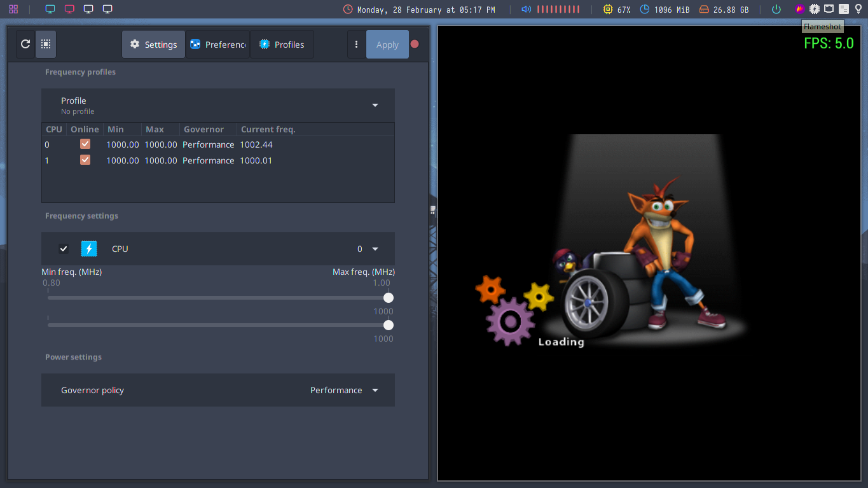Click the red status dot beside Apply
868x488 pixels.
pyautogui.click(x=415, y=45)
